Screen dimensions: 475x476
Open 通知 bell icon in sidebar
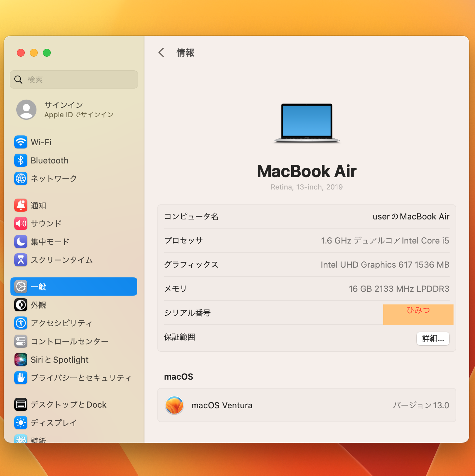[x=21, y=205]
